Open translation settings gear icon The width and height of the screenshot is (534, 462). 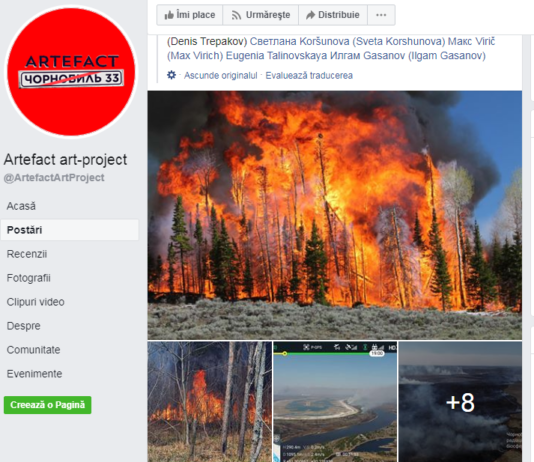click(x=171, y=75)
